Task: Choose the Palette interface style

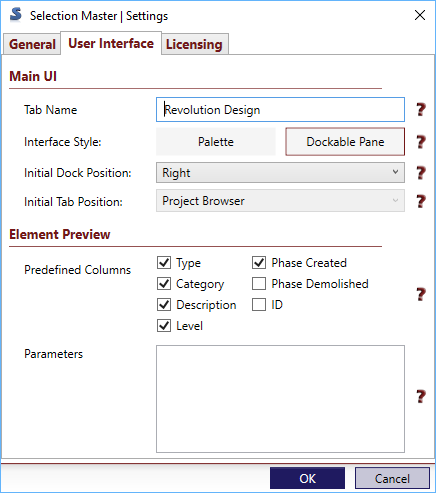Action: click(x=216, y=142)
